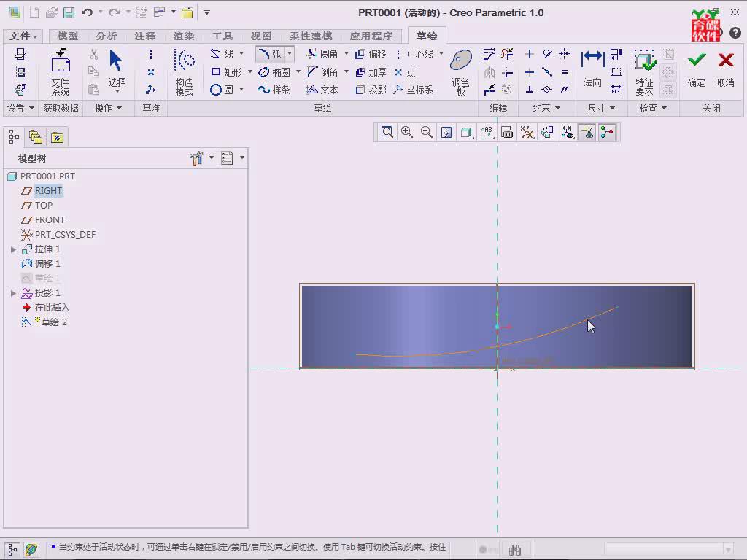This screenshot has width=747, height=560.
Task: Select the 文本 text tool
Action: 322,90
